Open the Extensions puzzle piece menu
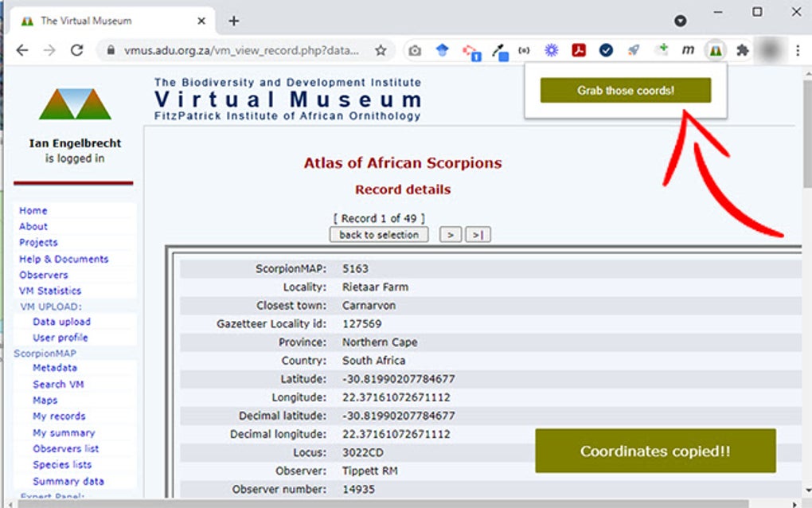This screenshot has height=508, width=812. coord(742,49)
